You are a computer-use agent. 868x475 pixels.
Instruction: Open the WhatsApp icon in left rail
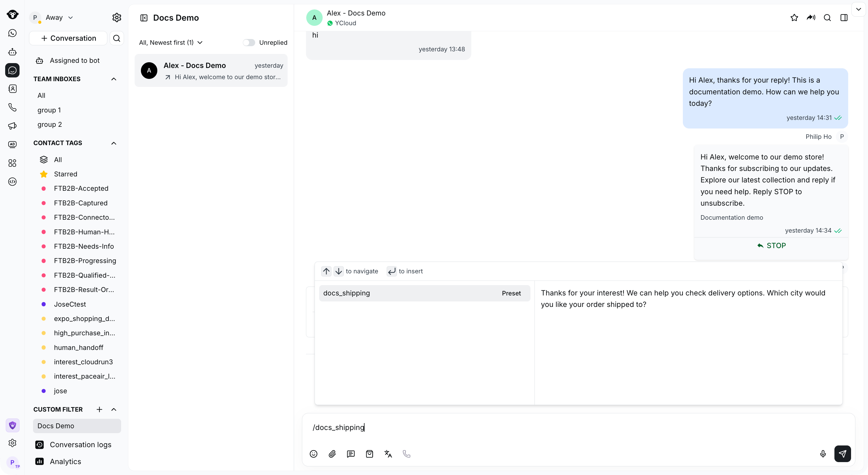[12, 33]
